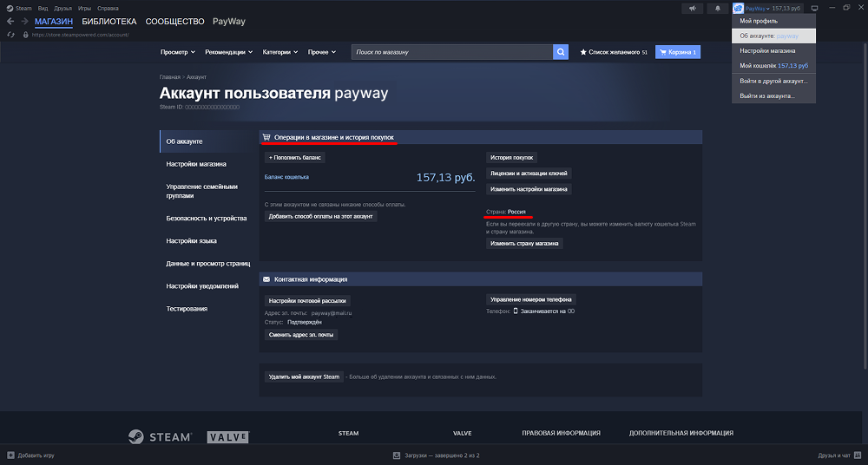This screenshot has width=868, height=465.
Task: Click Удалить мой аккаунт Steam
Action: 304,377
